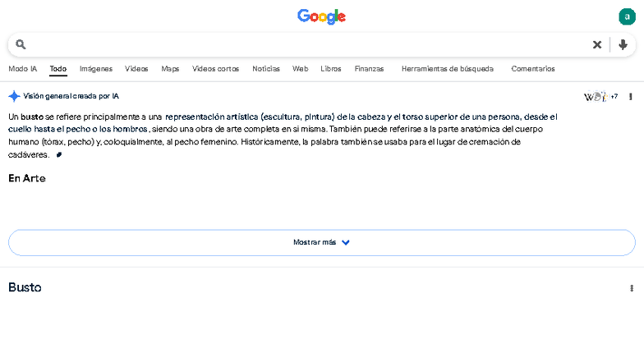The height and width of the screenshot is (362, 644).
Task: Click the Comentarios link
Action: [532, 69]
